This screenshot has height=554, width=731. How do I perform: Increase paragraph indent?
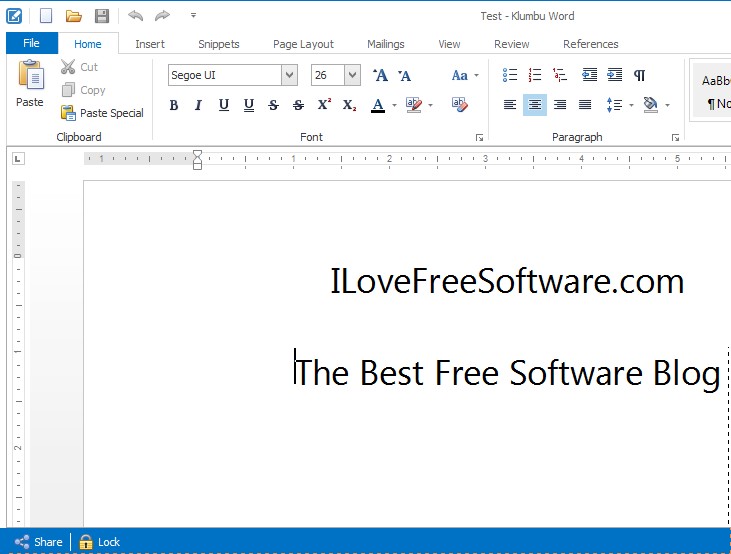(614, 75)
